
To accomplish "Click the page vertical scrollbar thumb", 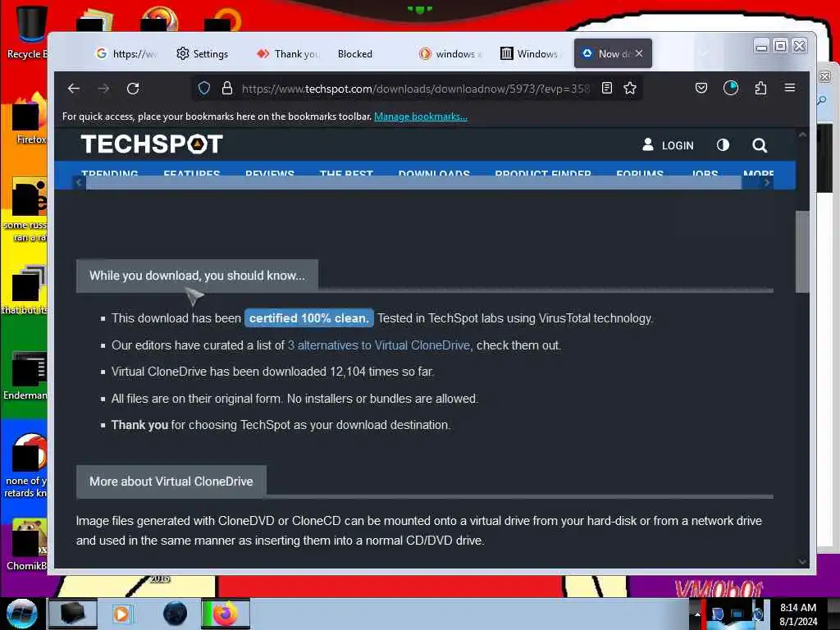I will coord(802,252).
